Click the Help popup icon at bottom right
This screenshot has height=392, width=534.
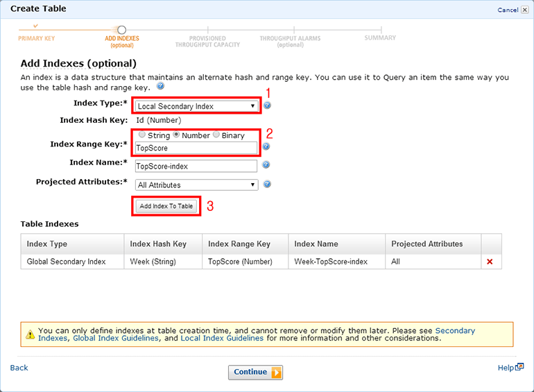point(519,367)
